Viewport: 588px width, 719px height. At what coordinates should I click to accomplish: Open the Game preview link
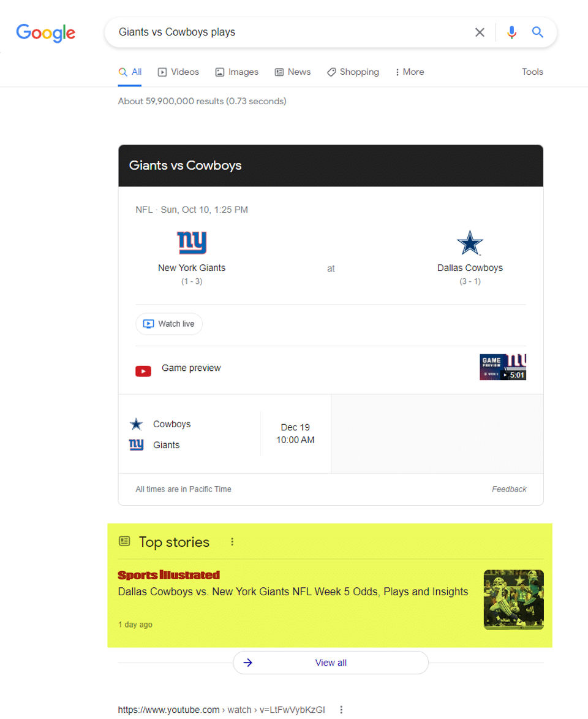coord(191,368)
